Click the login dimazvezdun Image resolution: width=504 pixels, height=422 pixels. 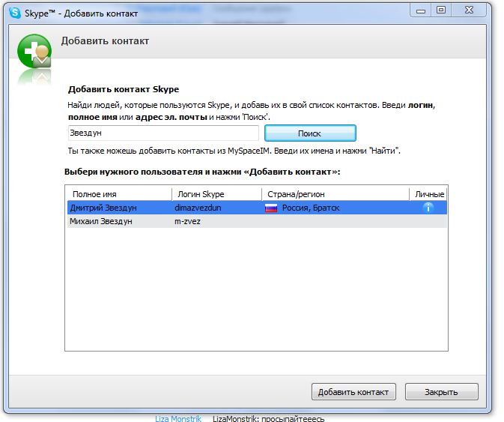pyautogui.click(x=198, y=208)
